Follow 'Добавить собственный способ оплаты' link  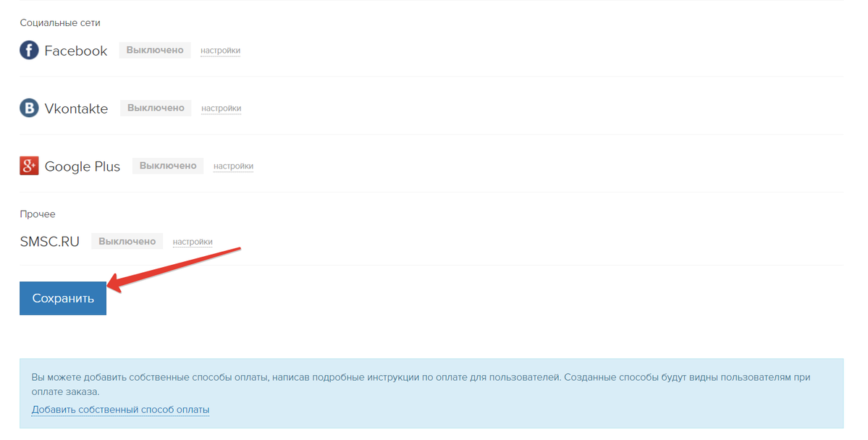click(120, 410)
